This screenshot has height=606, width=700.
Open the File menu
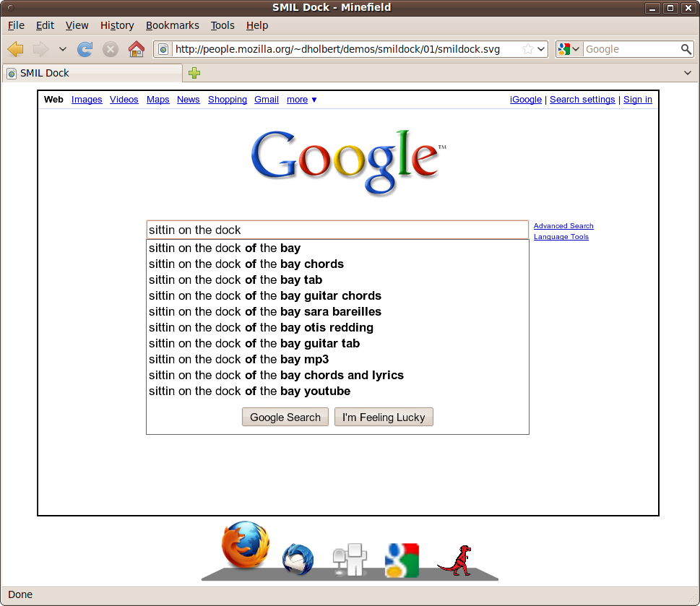pyautogui.click(x=16, y=25)
